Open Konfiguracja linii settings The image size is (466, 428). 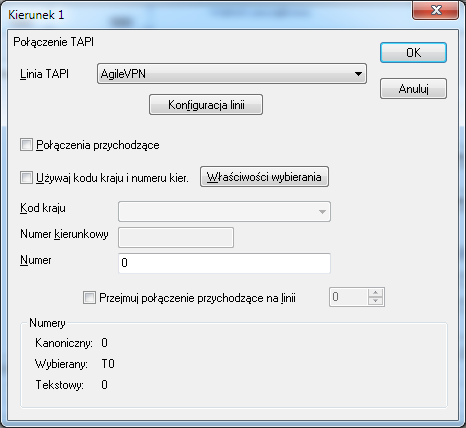(206, 105)
